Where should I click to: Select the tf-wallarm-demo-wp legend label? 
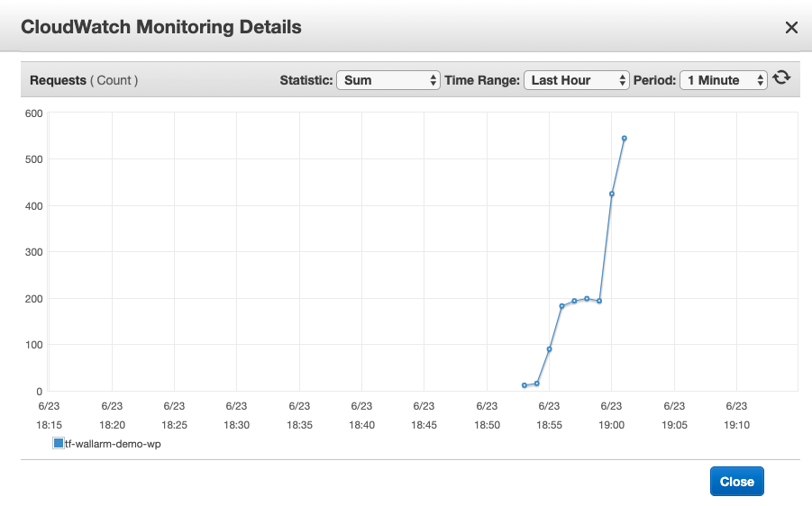[113, 444]
